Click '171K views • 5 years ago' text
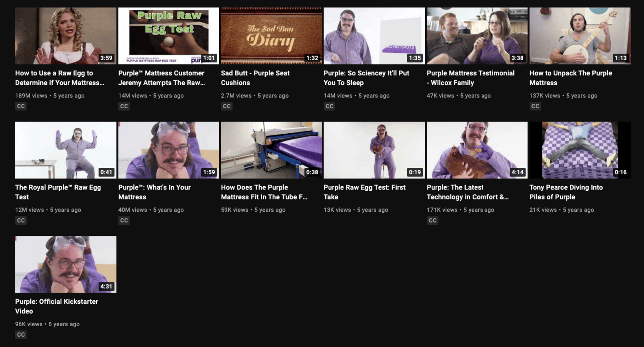644x347 pixels. [x=461, y=210]
